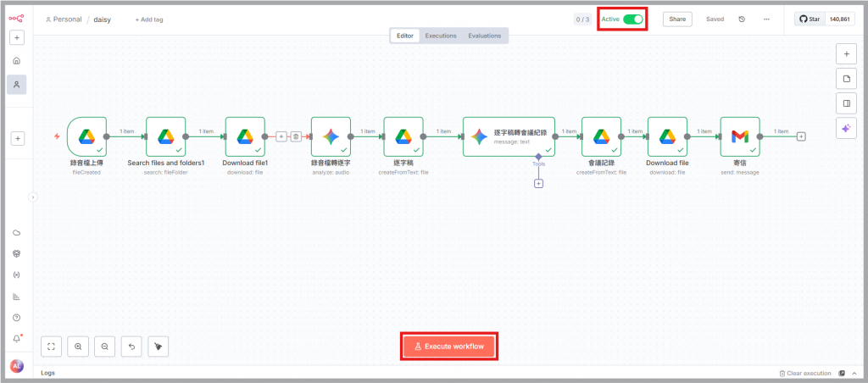Image resolution: width=868 pixels, height=383 pixels.
Task: Open the 逐字稿轉會議紀錄 Gemini node
Action: pos(509,136)
